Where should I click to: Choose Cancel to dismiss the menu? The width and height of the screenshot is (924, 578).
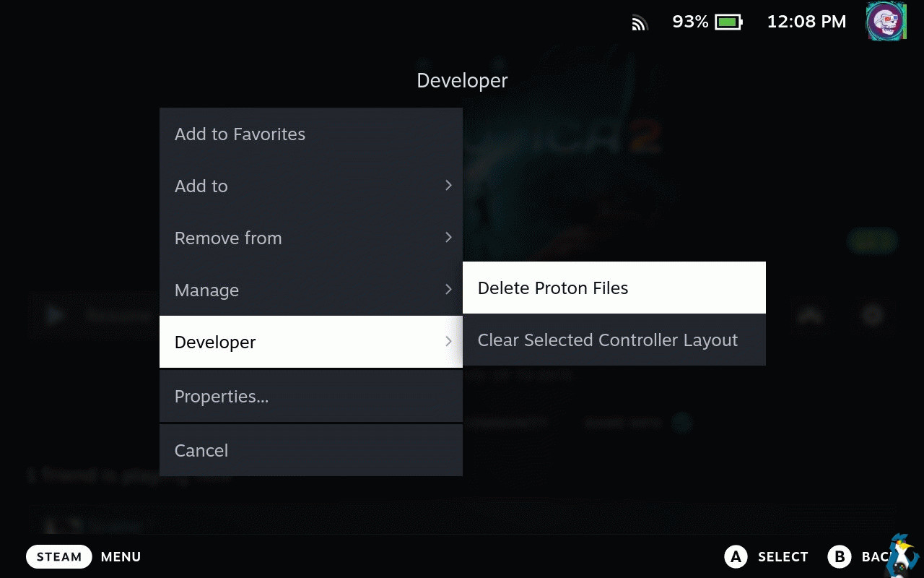(310, 450)
